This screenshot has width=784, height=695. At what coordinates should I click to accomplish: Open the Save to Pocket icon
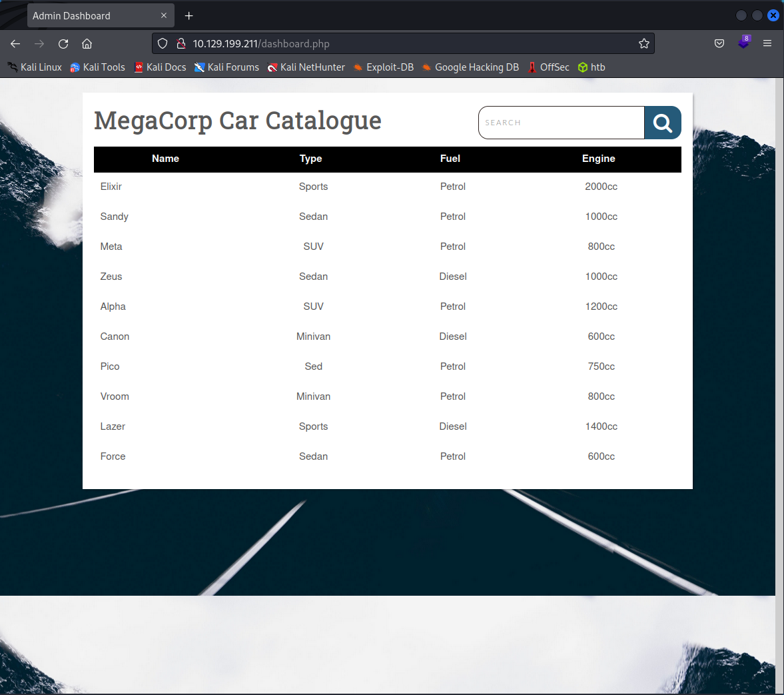tap(719, 44)
